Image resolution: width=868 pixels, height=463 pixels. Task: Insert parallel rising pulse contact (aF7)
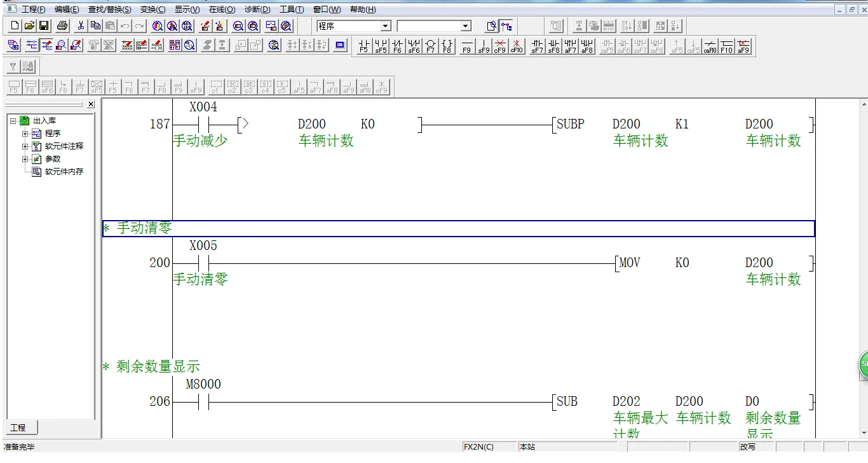pos(570,46)
